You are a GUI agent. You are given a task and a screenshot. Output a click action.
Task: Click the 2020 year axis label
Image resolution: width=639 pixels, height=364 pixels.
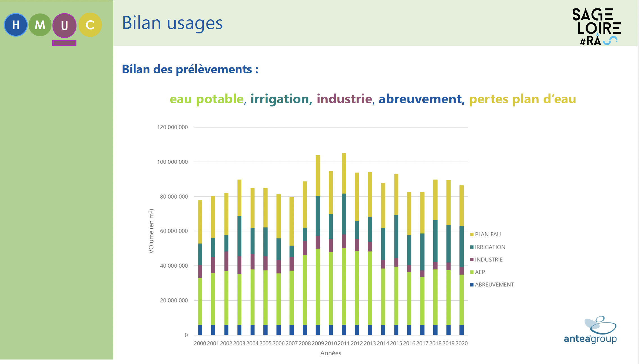(462, 343)
